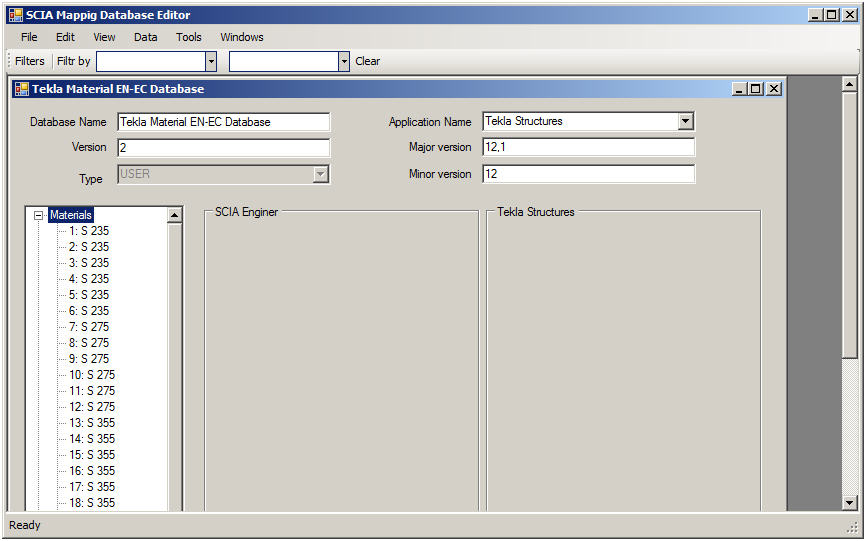866x541 pixels.
Task: Select tree item 5: S 235
Action: (89, 295)
